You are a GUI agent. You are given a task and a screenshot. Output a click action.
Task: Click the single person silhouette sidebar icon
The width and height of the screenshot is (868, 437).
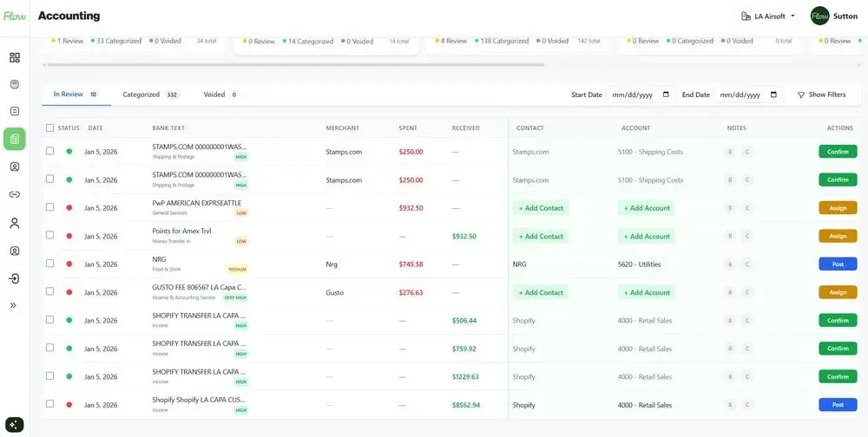click(15, 223)
